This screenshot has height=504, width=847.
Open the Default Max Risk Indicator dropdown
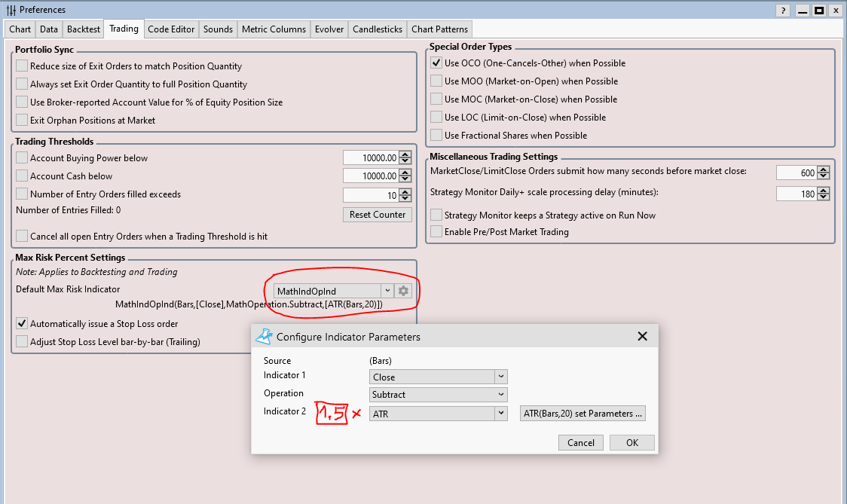387,291
